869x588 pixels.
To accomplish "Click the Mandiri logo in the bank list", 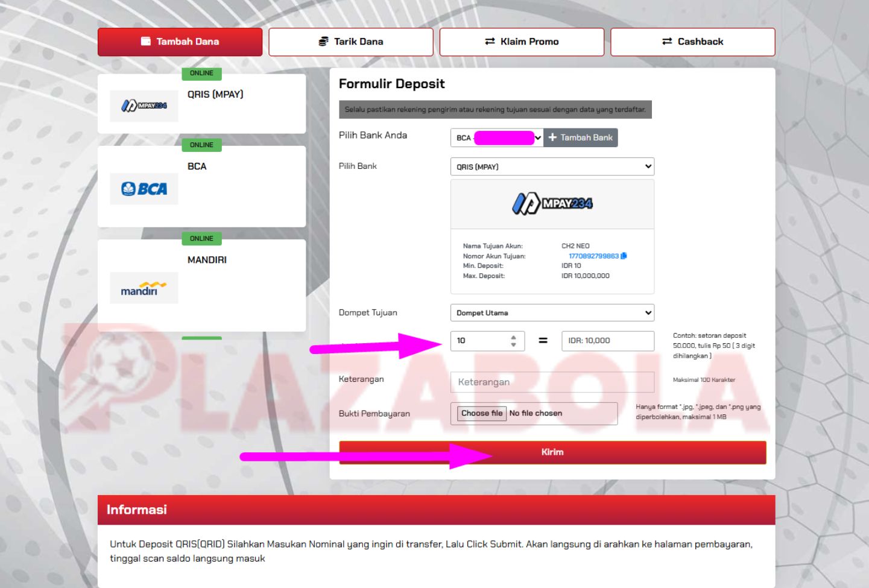I will [x=144, y=288].
